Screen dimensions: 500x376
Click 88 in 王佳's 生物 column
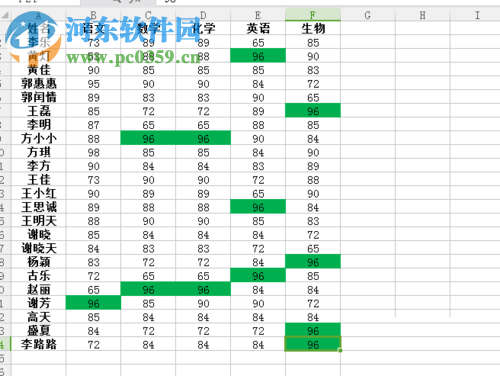313,180
